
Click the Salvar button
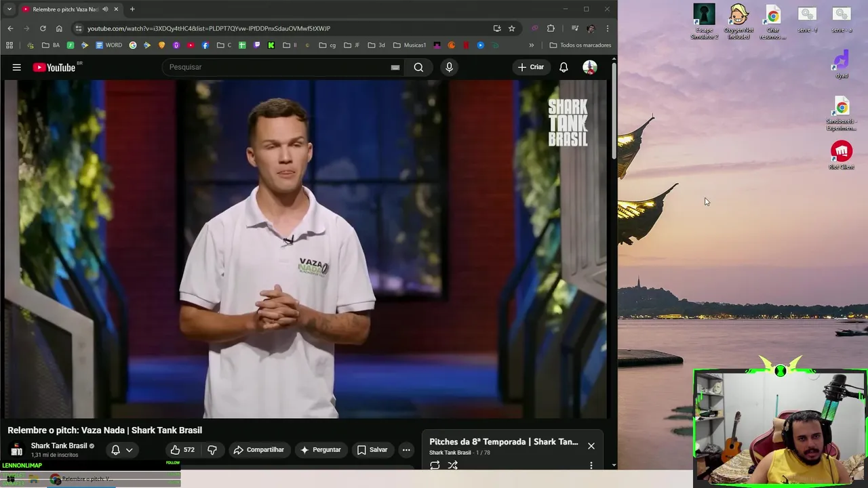[372, 449]
